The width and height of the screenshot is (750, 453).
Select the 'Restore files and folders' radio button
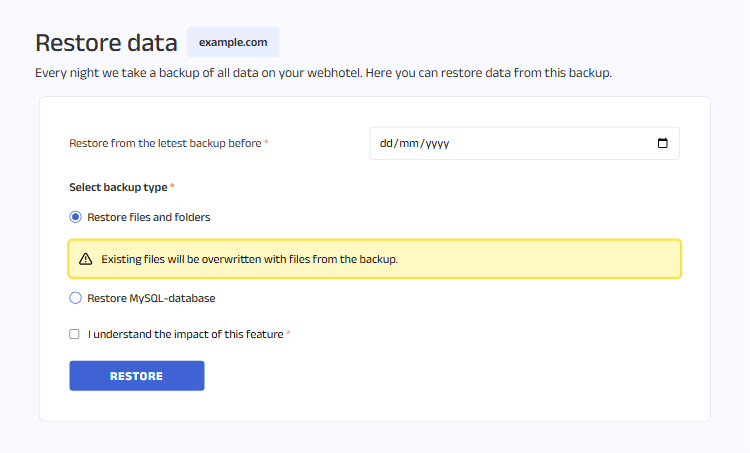[75, 217]
